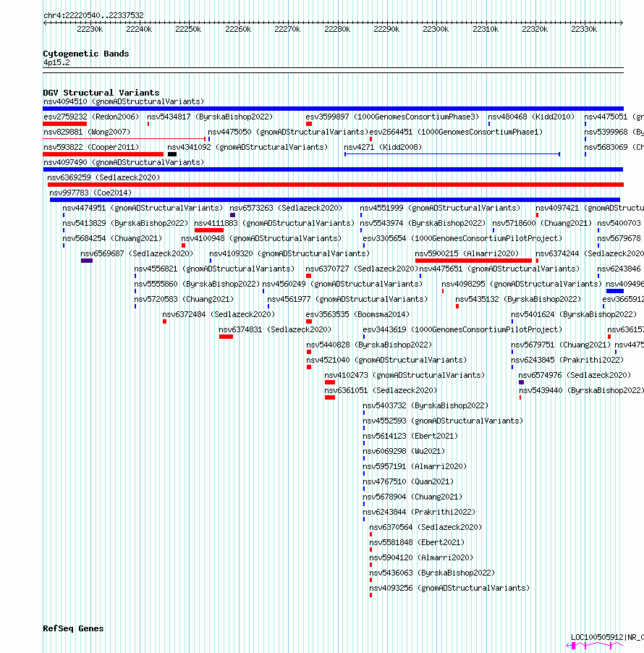This screenshot has width=644, height=653.
Task: Click the chr4:22220540..22337532 coordinate label
Action: click(93, 15)
